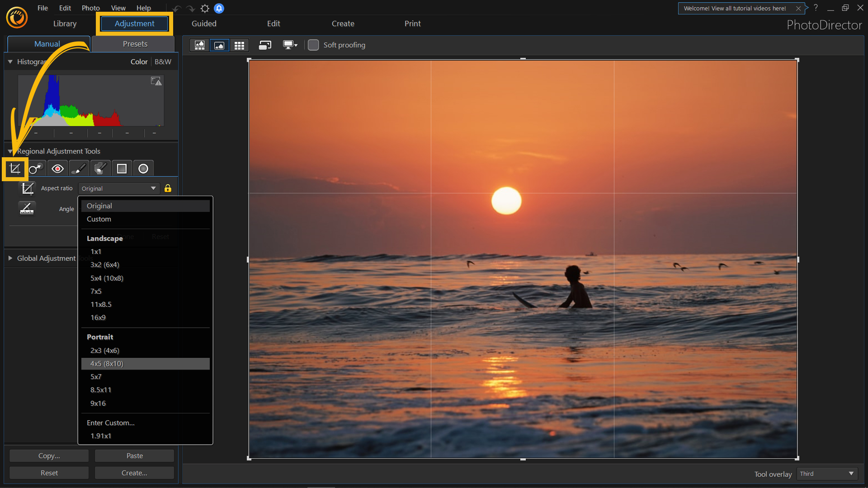
Task: Open the Photo menu
Action: pos(90,8)
